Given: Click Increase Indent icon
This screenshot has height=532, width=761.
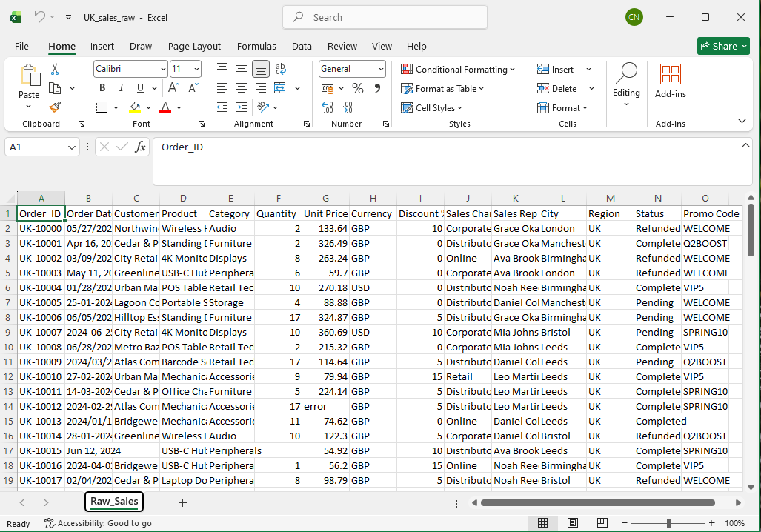Looking at the screenshot, I should coord(242,107).
